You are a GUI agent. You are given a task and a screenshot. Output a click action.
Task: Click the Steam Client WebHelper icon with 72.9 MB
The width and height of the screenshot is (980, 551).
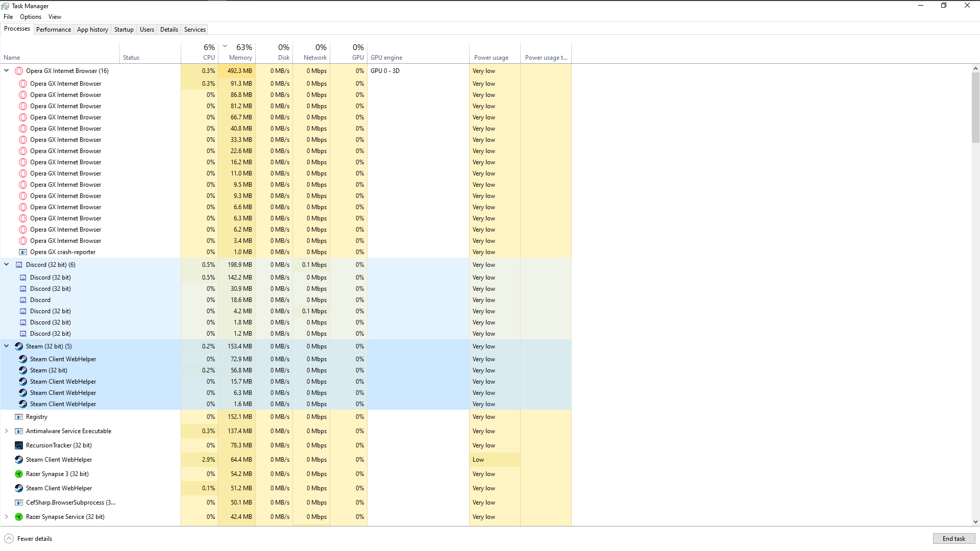pyautogui.click(x=23, y=359)
